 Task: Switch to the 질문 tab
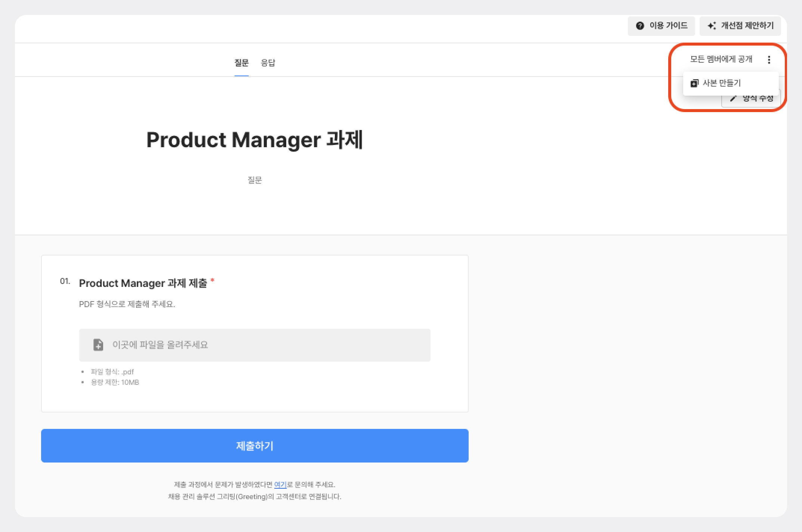241,63
